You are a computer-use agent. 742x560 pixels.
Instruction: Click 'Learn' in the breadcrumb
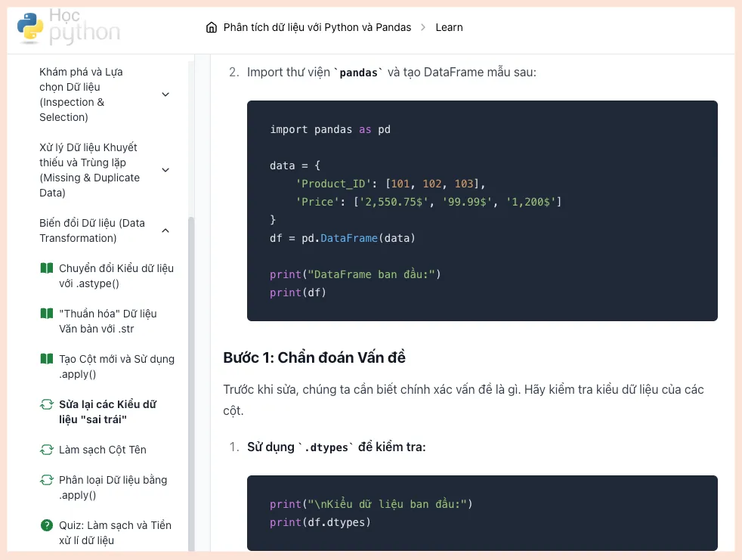coord(449,26)
